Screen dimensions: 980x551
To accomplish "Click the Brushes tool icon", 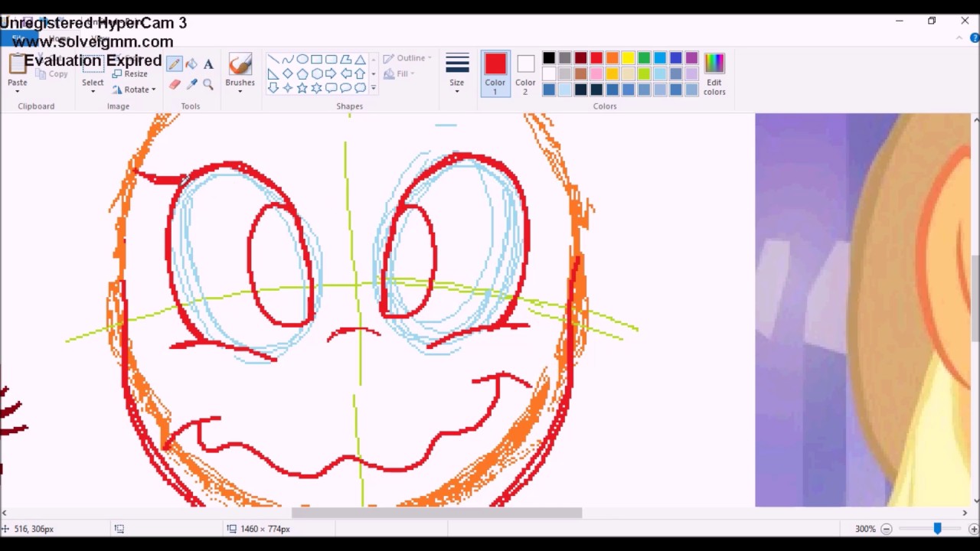I will [240, 64].
